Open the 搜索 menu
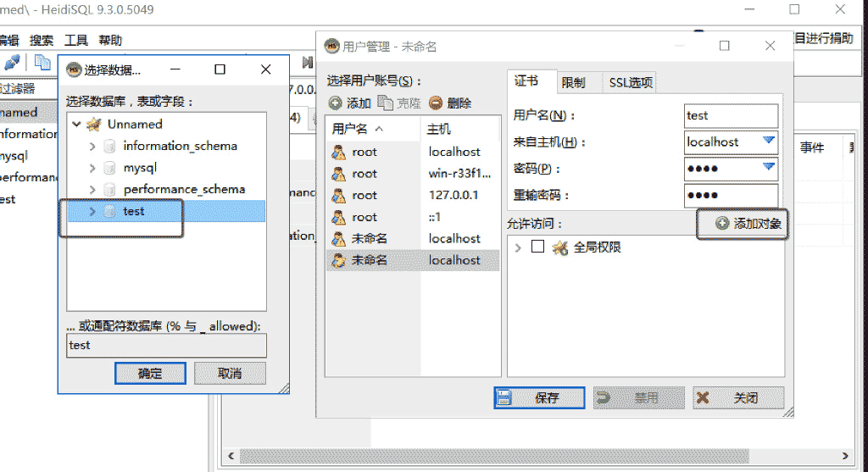This screenshot has width=868, height=472. click(41, 41)
